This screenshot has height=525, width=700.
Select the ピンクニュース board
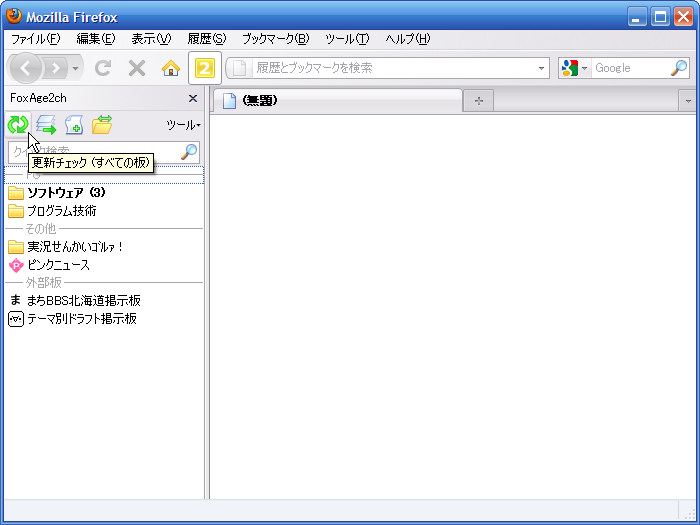58,265
